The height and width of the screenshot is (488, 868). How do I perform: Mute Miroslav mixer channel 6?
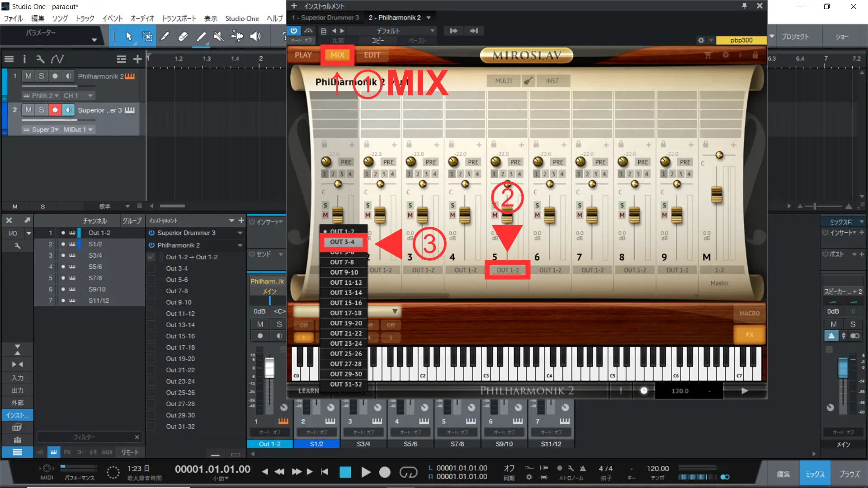pyautogui.click(x=537, y=215)
